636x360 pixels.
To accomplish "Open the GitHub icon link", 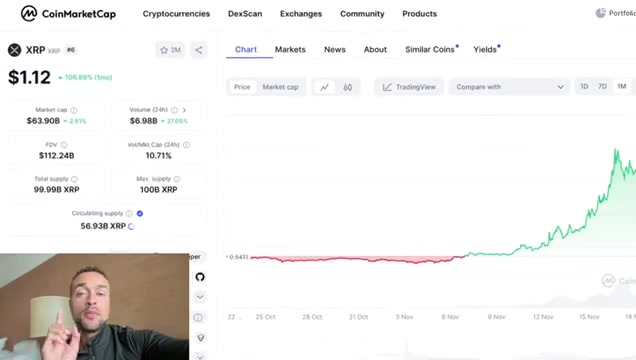I will click(x=200, y=277).
